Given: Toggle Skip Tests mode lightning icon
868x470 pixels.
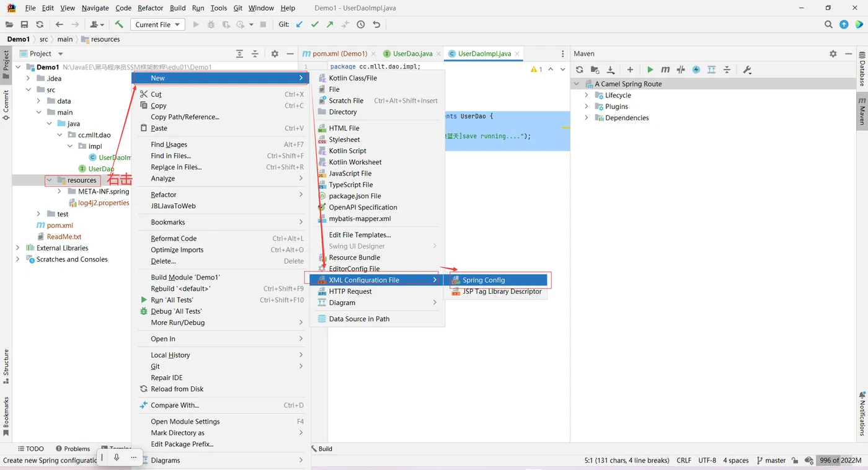Looking at the screenshot, I should (696, 69).
